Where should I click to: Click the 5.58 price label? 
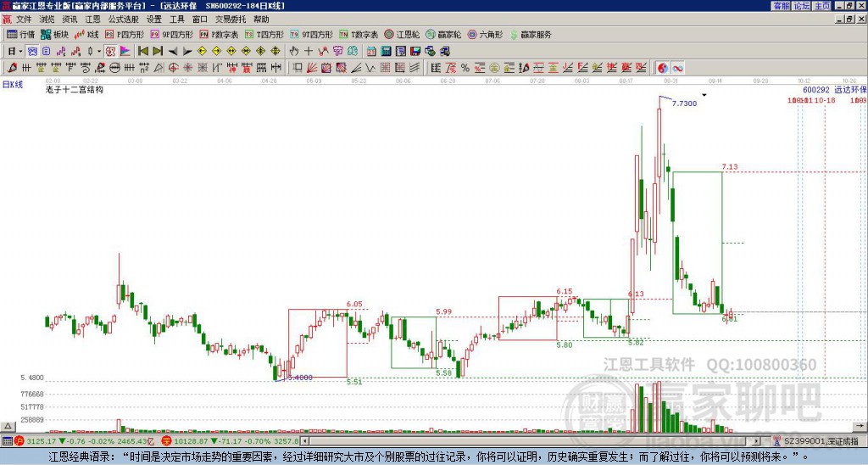pos(444,373)
